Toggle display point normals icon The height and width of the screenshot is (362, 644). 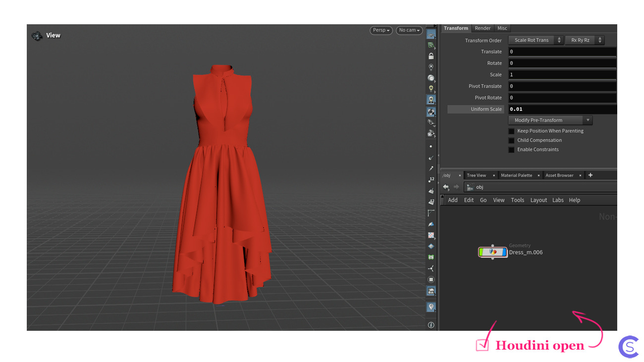(x=431, y=157)
